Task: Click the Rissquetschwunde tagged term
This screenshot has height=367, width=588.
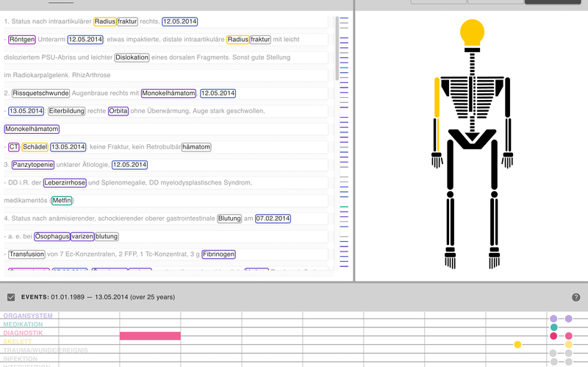Action: click(x=40, y=93)
